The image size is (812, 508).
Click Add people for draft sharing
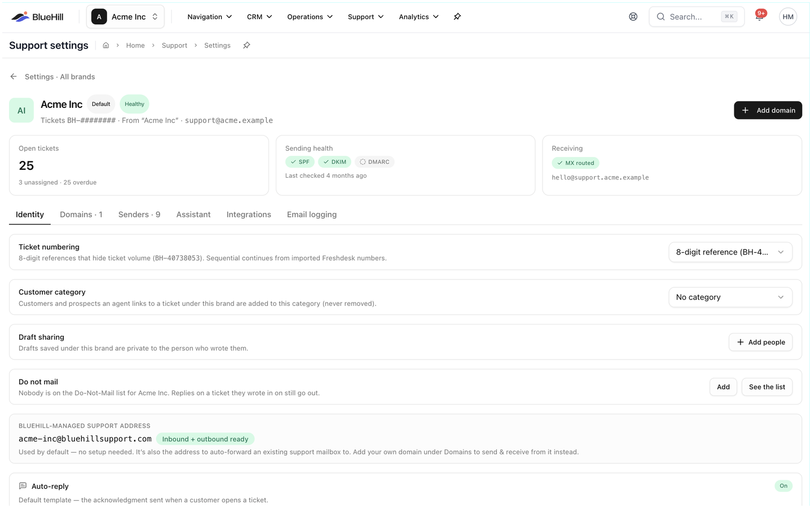coord(761,342)
